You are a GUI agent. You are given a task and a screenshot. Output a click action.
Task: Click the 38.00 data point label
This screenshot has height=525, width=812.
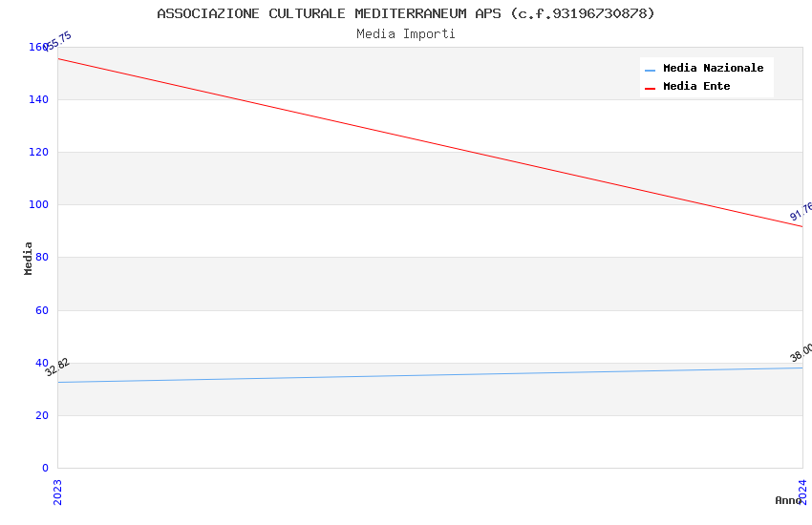(x=801, y=352)
